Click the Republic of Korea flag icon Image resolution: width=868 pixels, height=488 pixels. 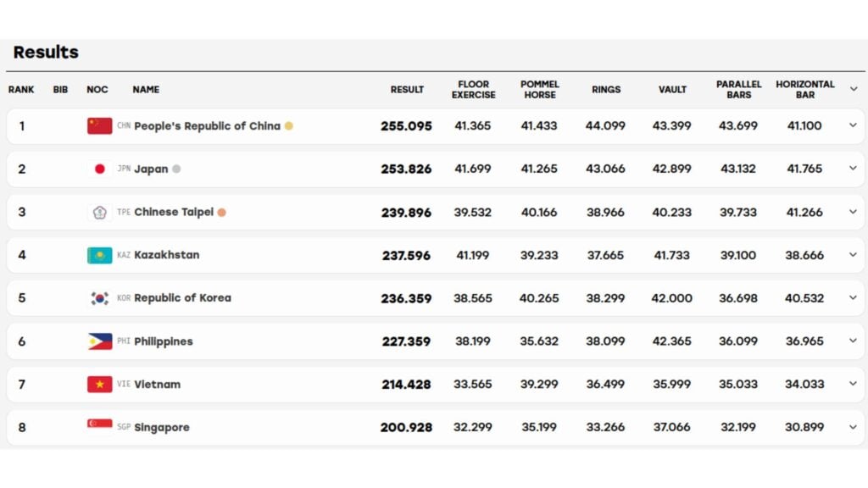[x=100, y=298]
